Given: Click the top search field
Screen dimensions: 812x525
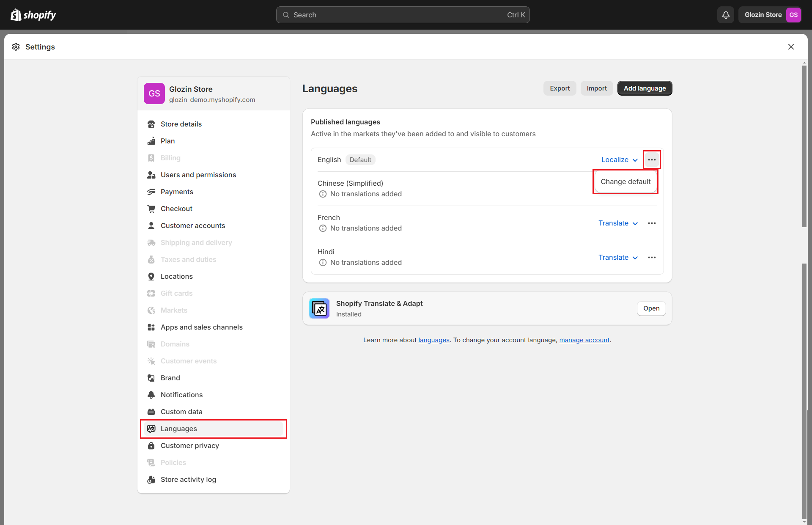Looking at the screenshot, I should coord(403,15).
